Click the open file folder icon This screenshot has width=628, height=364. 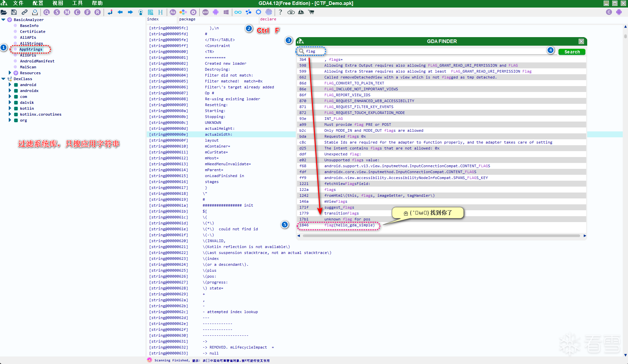click(x=4, y=12)
